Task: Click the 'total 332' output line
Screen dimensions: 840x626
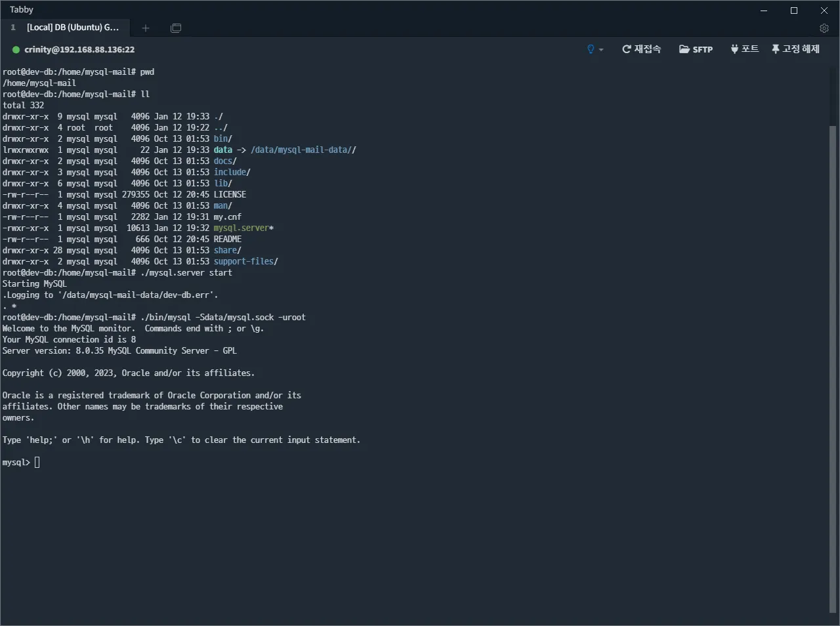Action: 24,106
